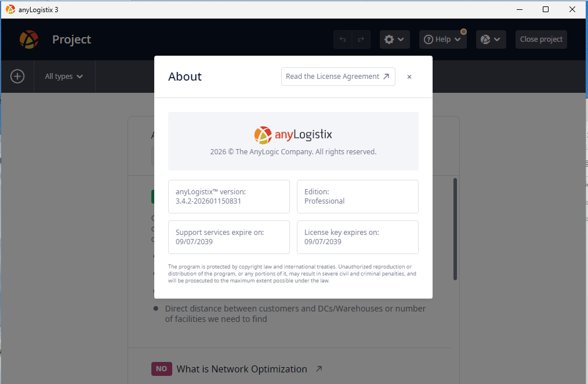Click the anyLogistix logo beside Project header

(29, 39)
